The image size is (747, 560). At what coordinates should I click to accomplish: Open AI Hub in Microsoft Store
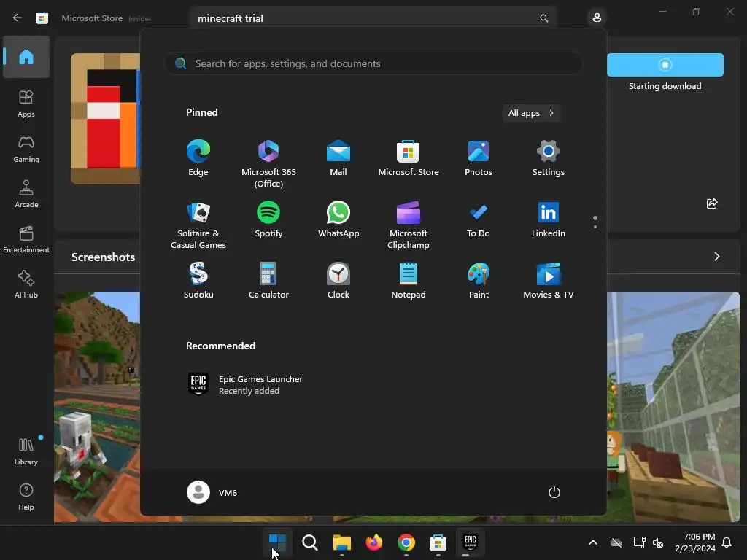26,284
